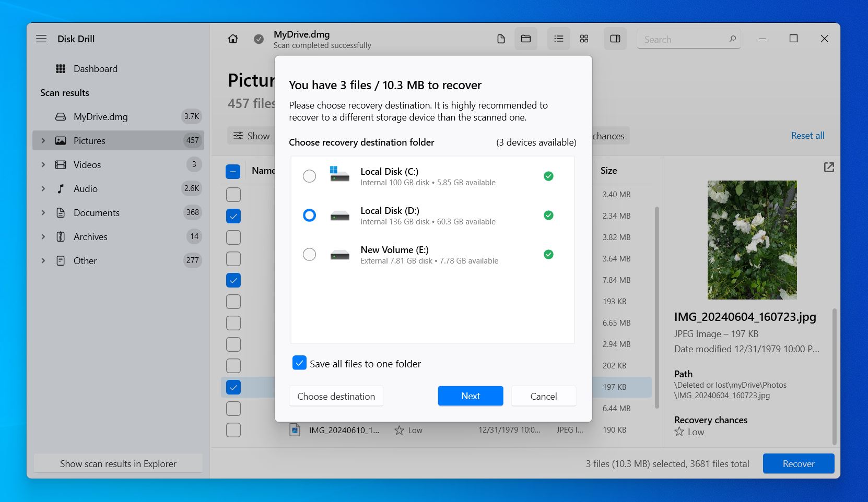Click the IMG_20240610 file type icon
This screenshot has height=502, width=868.
pos(295,430)
